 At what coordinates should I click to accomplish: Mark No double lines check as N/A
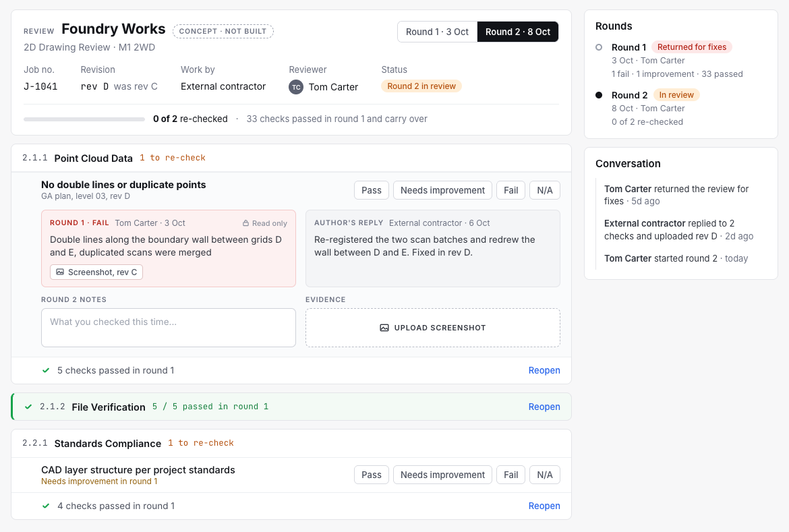544,190
